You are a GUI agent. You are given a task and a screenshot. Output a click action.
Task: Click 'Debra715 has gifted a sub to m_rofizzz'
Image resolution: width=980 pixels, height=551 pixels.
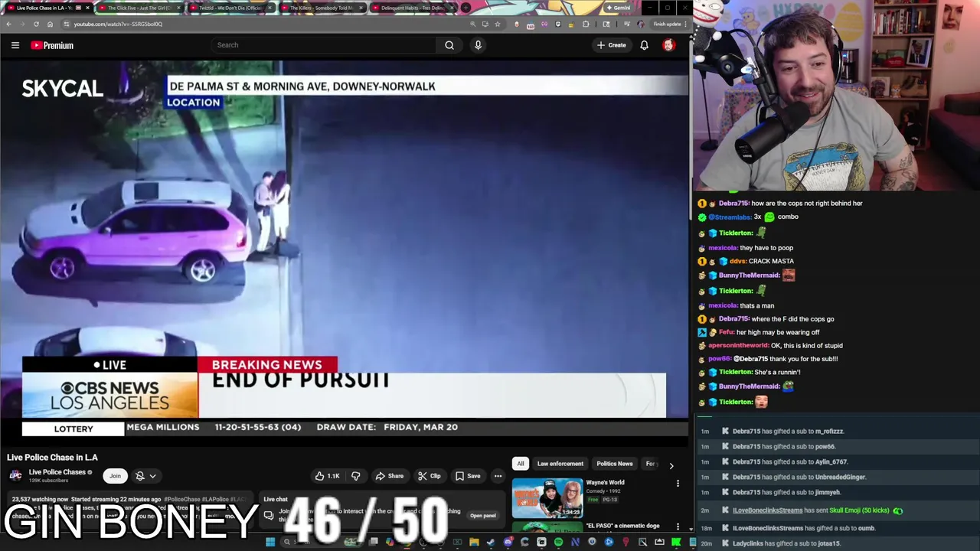(789, 432)
